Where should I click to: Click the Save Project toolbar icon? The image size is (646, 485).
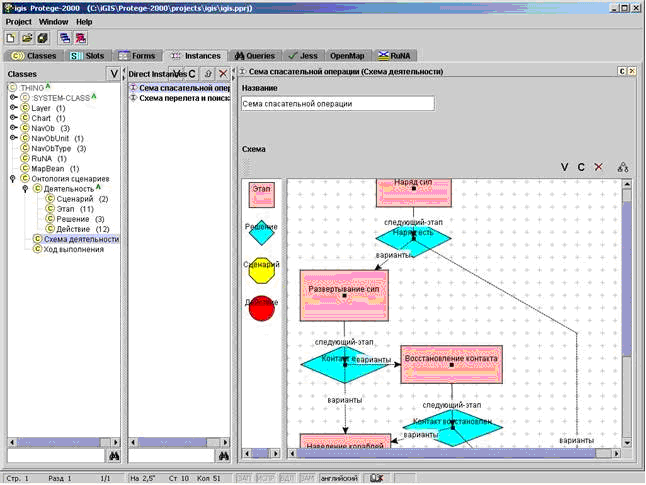tap(42, 38)
